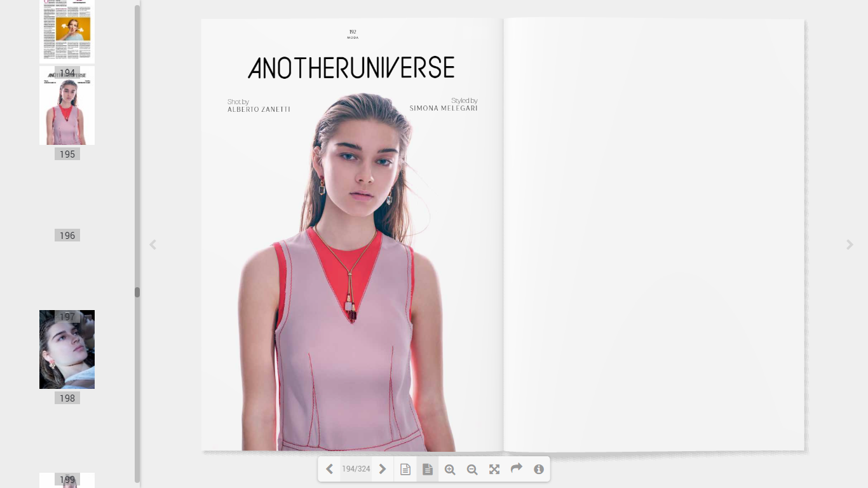Click the SIMONA MELEGARI credit
This screenshot has width=868, height=488.
point(444,108)
